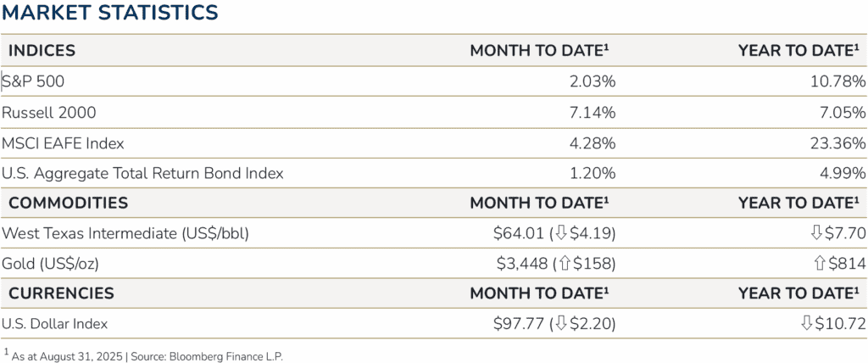Viewport: 868px width, 363px height.
Task: Click the Gold (US$/oz) row label
Action: (x=51, y=263)
